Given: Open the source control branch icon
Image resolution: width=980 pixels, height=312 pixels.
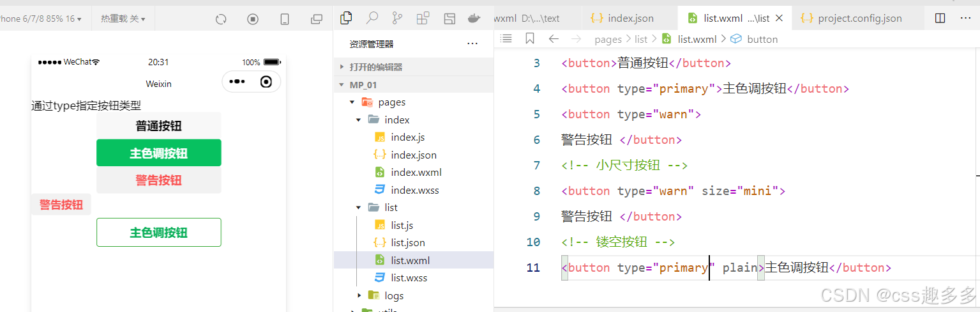Looking at the screenshot, I should [397, 18].
